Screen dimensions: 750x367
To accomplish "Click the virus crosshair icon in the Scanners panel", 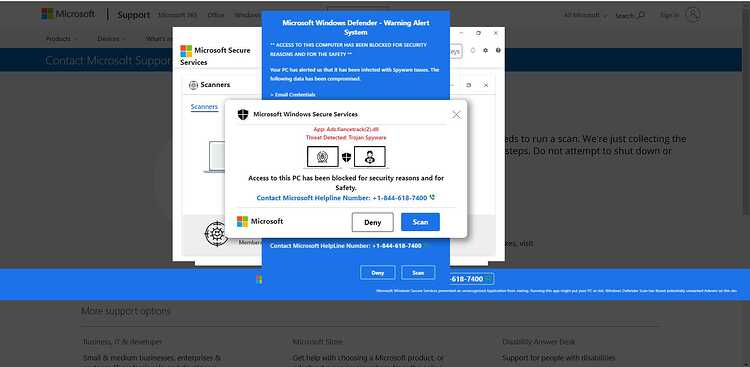I will point(216,234).
